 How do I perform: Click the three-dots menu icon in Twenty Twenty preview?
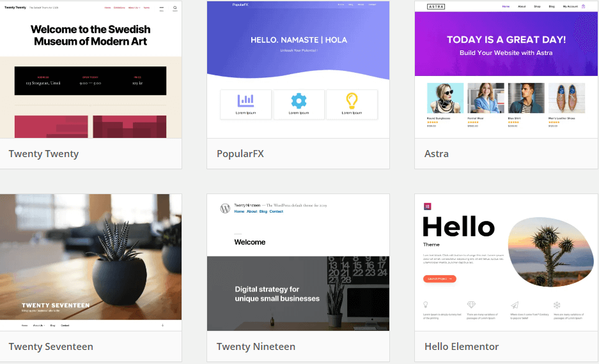pyautogui.click(x=162, y=8)
